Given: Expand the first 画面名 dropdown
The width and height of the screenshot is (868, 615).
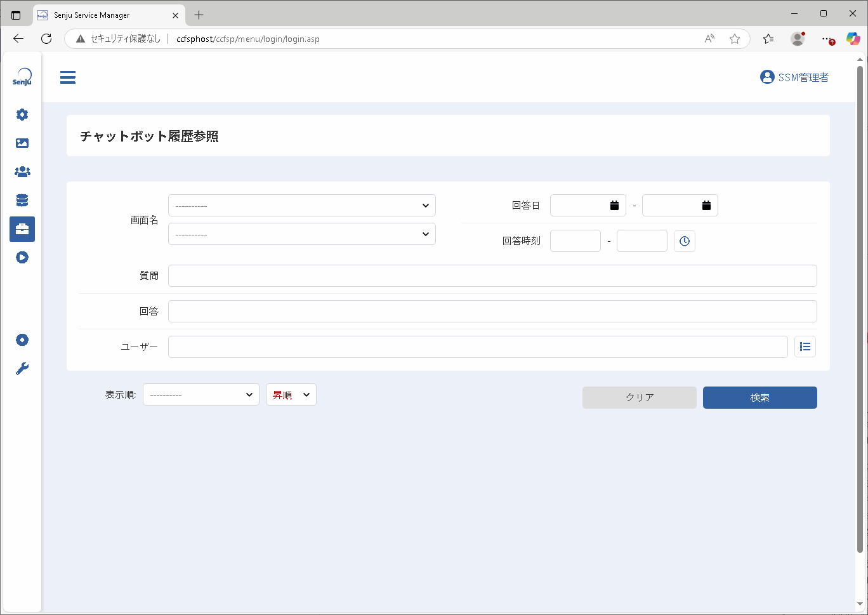Looking at the screenshot, I should [x=302, y=206].
